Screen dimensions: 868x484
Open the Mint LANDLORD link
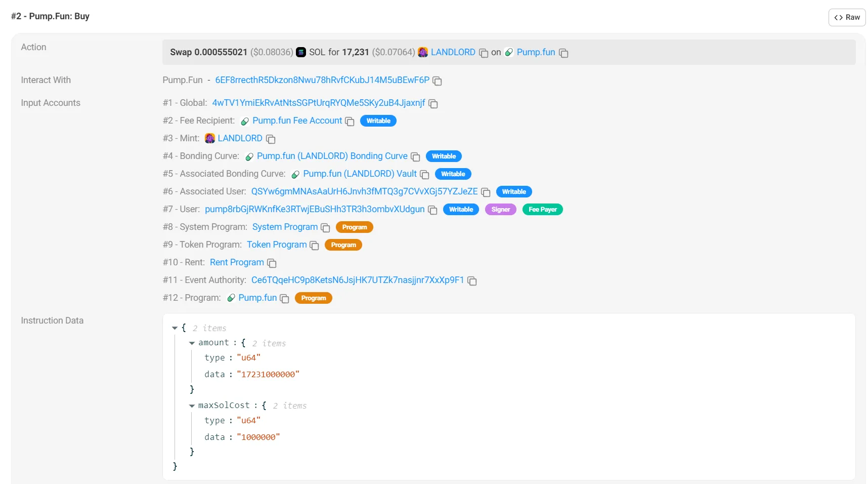pyautogui.click(x=240, y=138)
